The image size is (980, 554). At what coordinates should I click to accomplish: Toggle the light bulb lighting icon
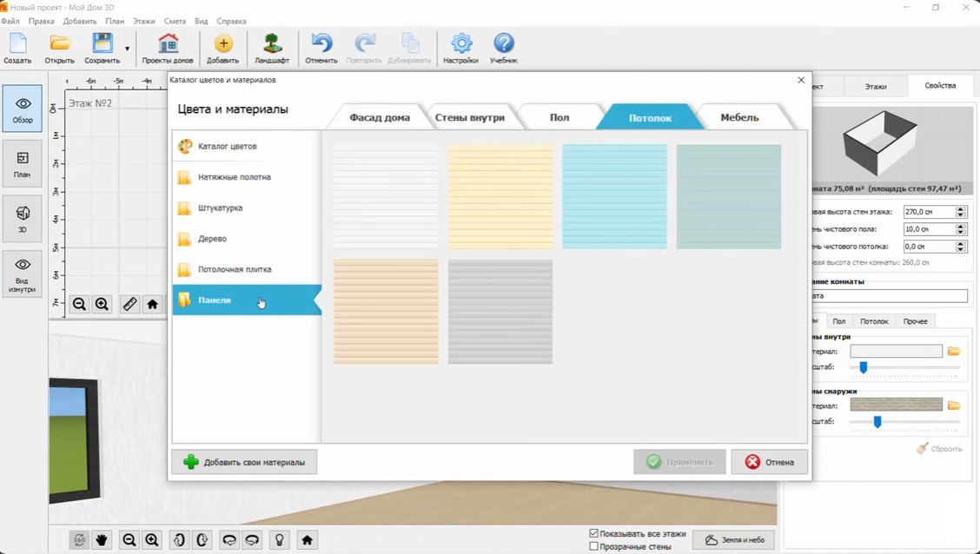point(280,540)
